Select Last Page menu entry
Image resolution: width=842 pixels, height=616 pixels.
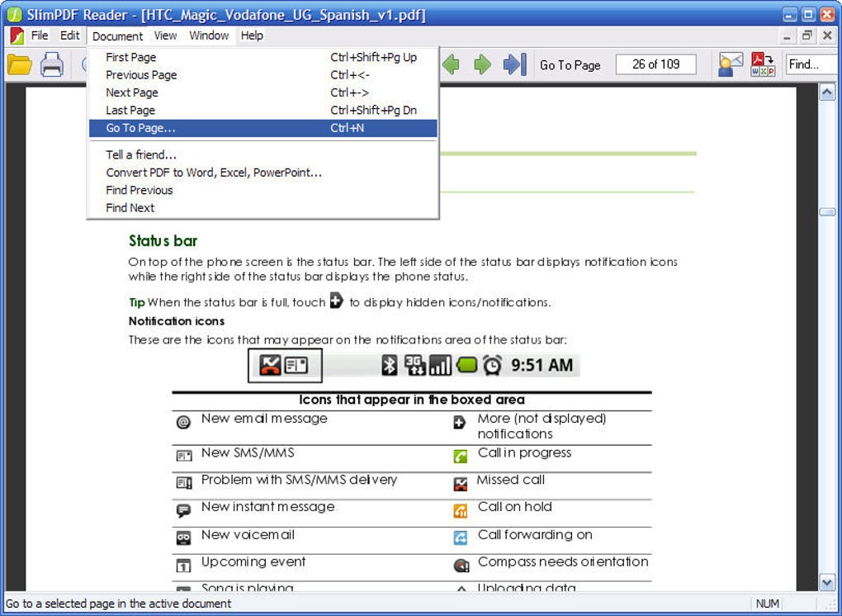tap(263, 110)
